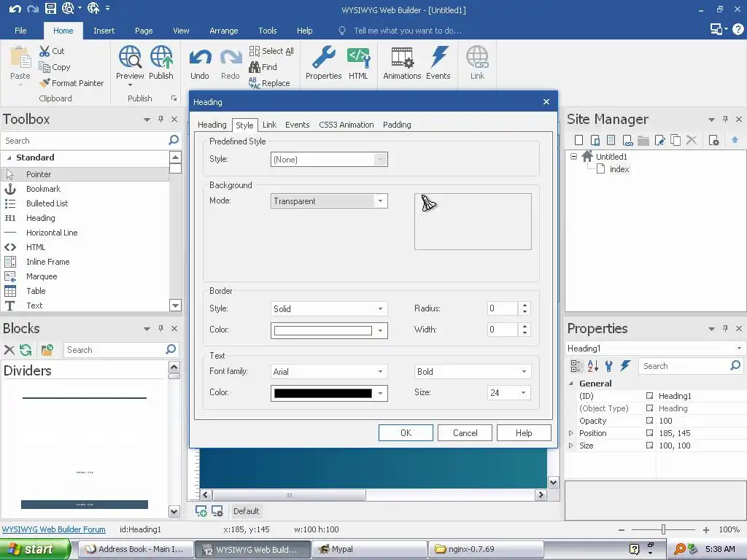Viewport: 747px width, 560px height.
Task: Click OK in the Heading dialog
Action: click(406, 433)
